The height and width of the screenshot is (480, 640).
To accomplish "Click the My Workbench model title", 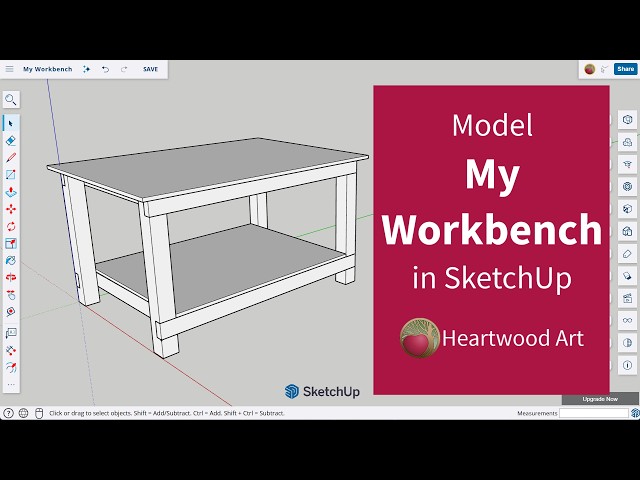I will 47,69.
